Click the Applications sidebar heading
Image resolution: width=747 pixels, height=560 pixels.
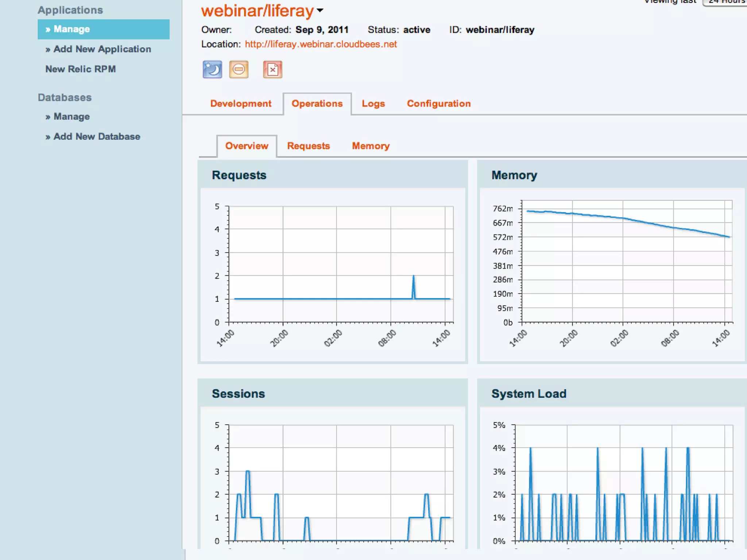point(70,10)
